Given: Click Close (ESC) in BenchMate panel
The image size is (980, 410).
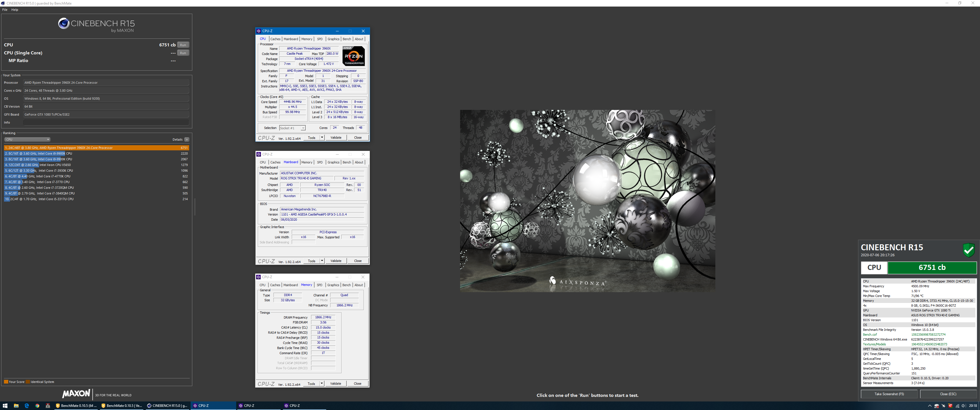Looking at the screenshot, I should (x=948, y=394).
